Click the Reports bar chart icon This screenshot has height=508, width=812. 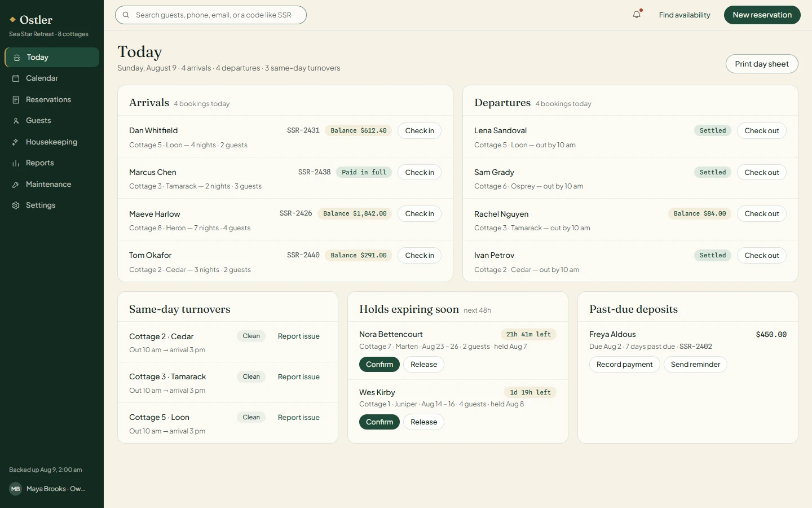(x=16, y=163)
